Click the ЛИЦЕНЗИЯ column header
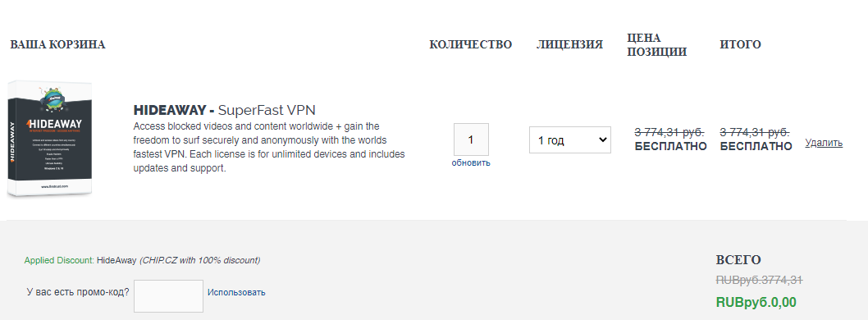Viewport: 868px width, 320px height. pyautogui.click(x=569, y=45)
